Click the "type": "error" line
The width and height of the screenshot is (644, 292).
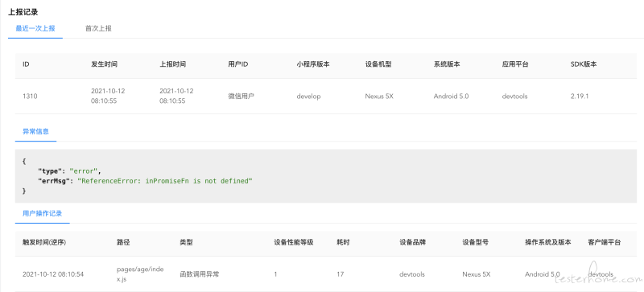click(69, 171)
